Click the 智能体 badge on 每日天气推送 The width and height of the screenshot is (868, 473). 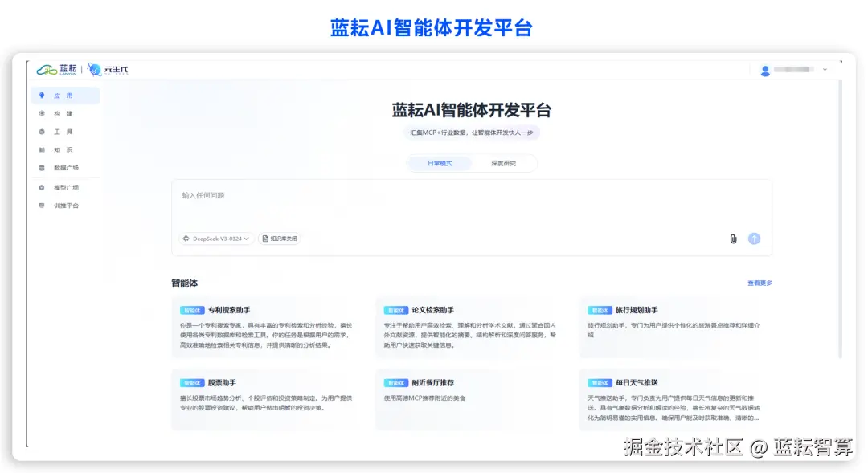[x=600, y=383]
